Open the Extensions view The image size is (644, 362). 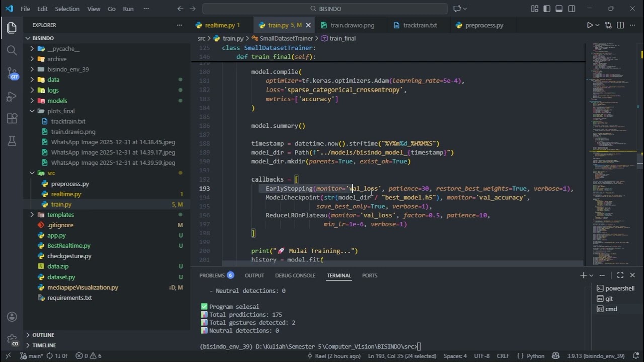tap(12, 119)
